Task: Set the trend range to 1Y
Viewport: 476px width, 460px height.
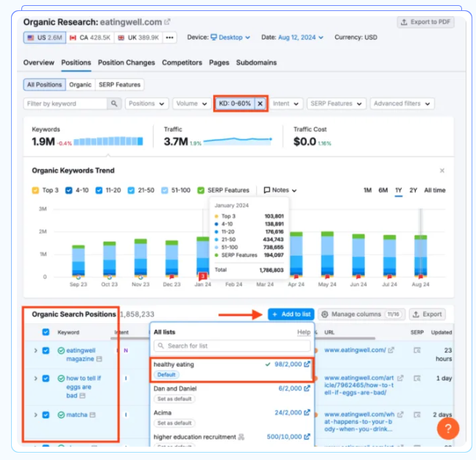Action: [x=399, y=190]
